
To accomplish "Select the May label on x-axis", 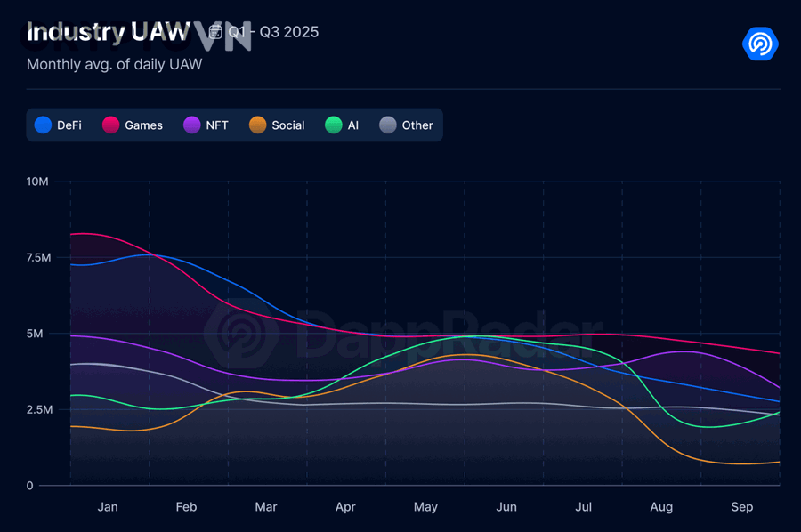I will [x=425, y=507].
